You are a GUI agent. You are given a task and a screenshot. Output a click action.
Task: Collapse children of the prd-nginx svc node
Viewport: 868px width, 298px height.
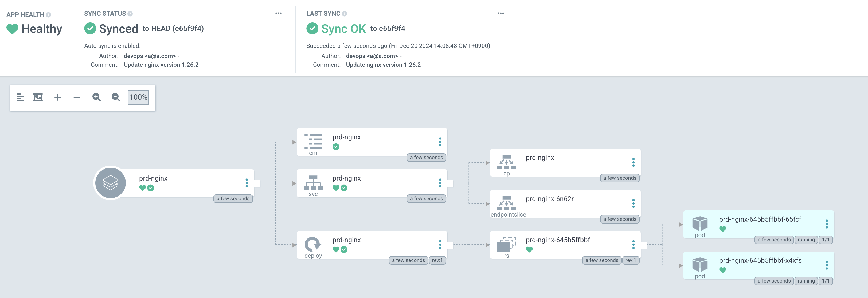450,183
